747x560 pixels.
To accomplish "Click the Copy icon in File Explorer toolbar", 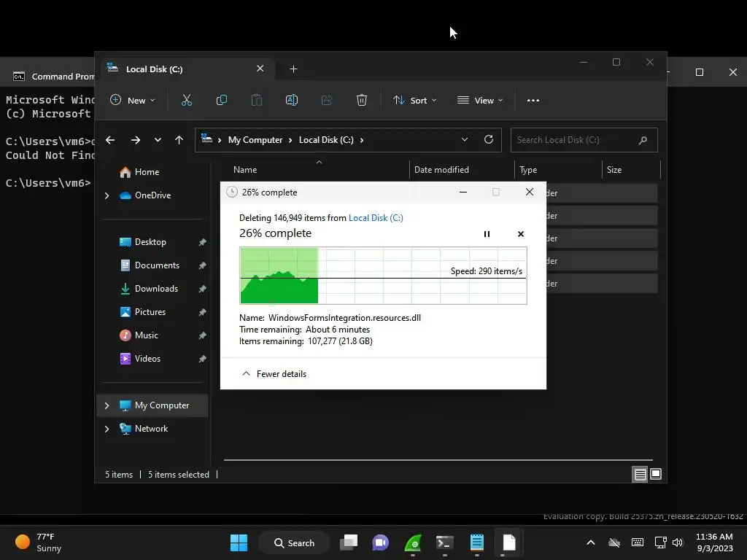I will tap(222, 100).
